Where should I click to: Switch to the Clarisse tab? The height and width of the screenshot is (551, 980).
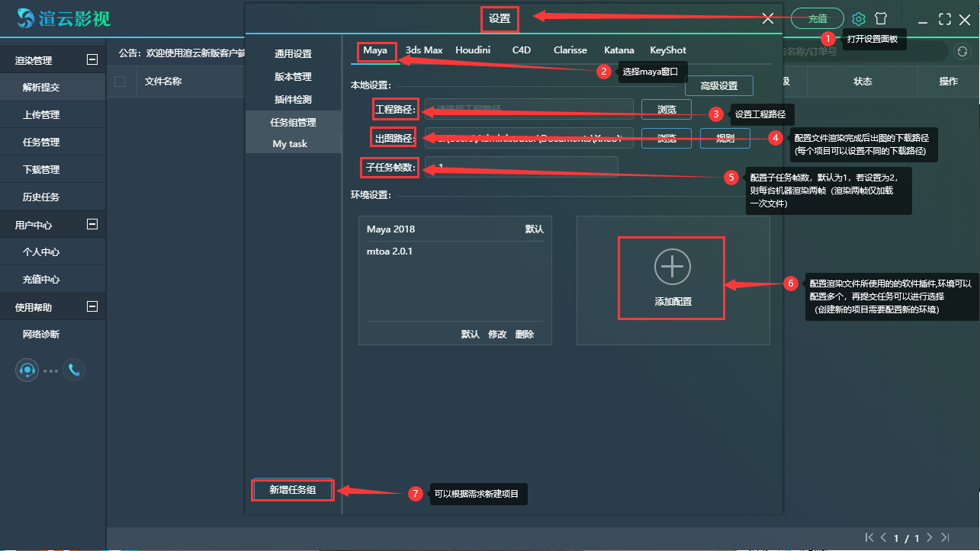pyautogui.click(x=570, y=50)
